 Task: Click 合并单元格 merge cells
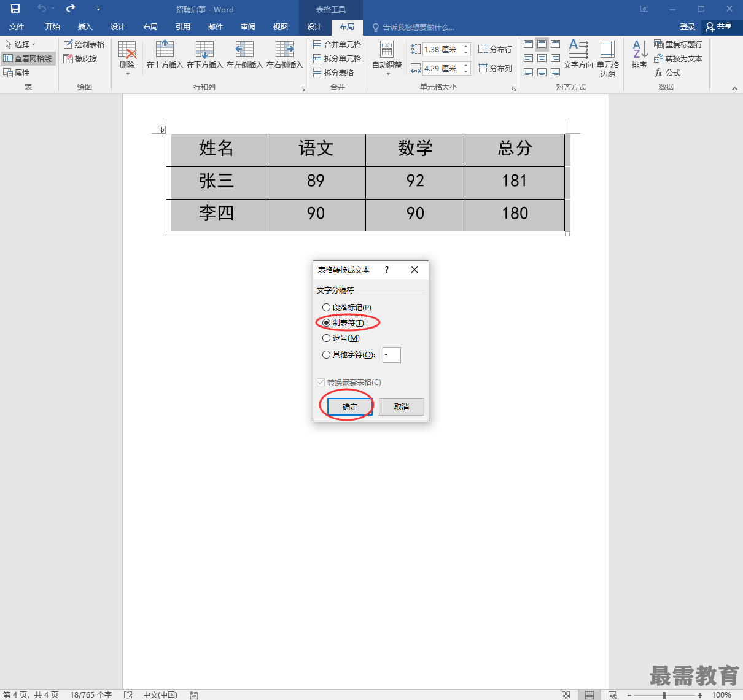[x=337, y=44]
